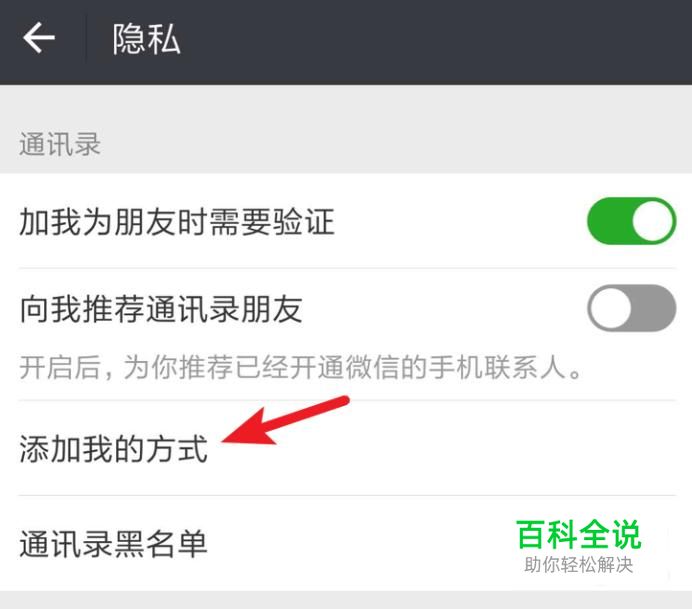Tap the gap between "通讯录黑名单" and the watermark
Image resolution: width=692 pixels, height=609 pixels.
click(361, 543)
